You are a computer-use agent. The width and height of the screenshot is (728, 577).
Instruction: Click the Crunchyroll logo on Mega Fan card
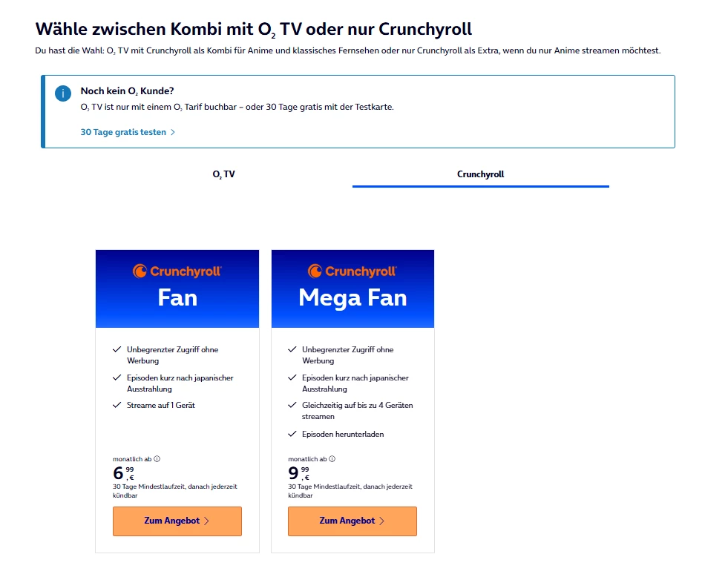tap(352, 271)
